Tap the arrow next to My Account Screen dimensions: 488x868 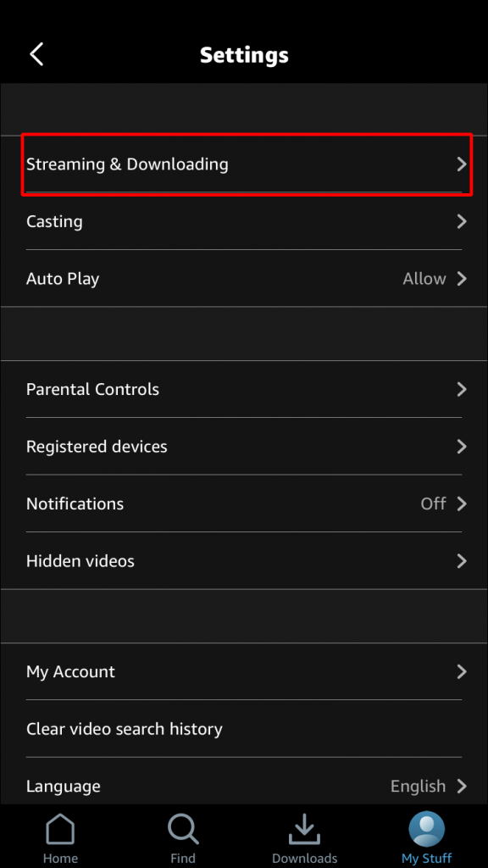pyautogui.click(x=462, y=671)
